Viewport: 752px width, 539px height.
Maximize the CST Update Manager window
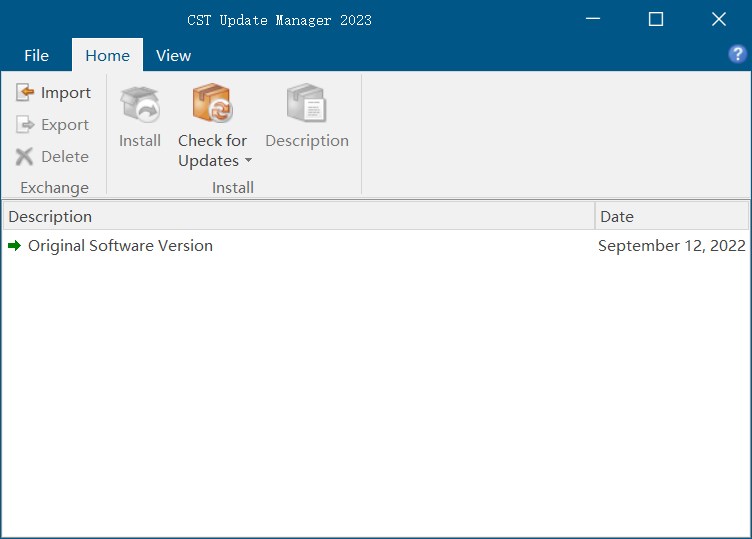tap(656, 19)
